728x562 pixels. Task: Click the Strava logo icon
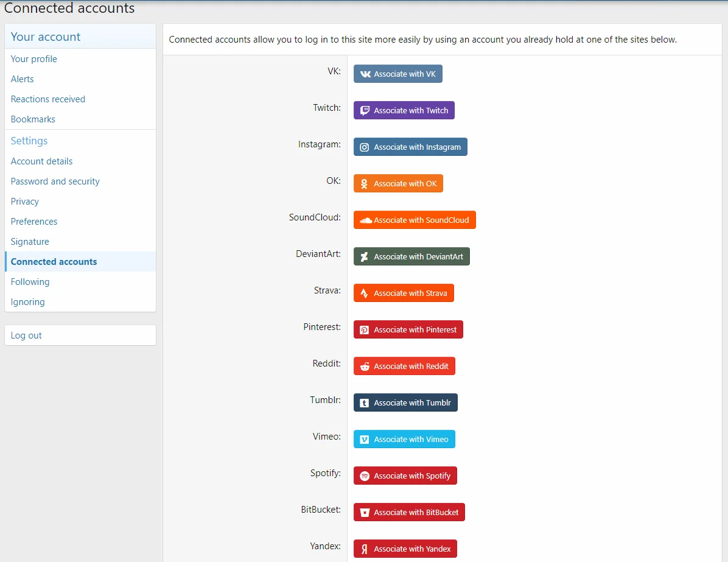point(365,293)
